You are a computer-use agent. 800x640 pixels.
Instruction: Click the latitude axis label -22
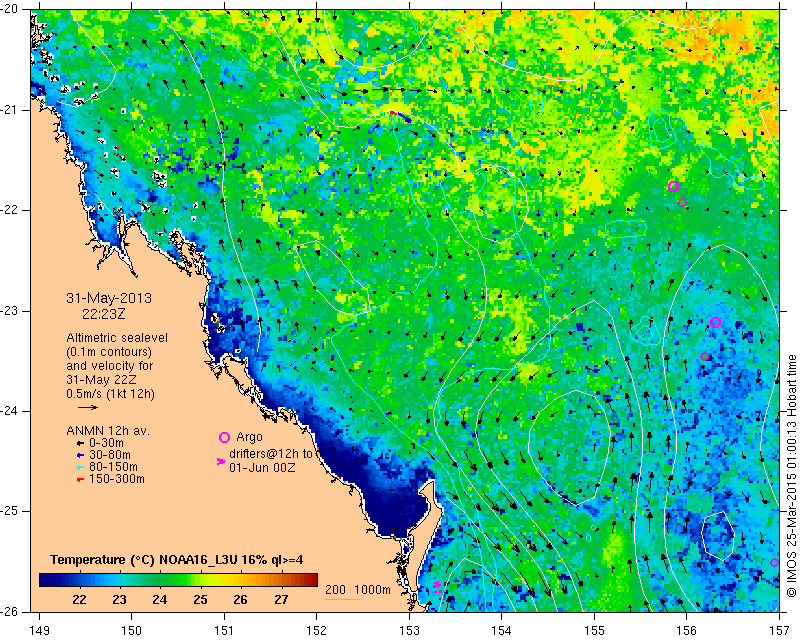tap(9, 210)
